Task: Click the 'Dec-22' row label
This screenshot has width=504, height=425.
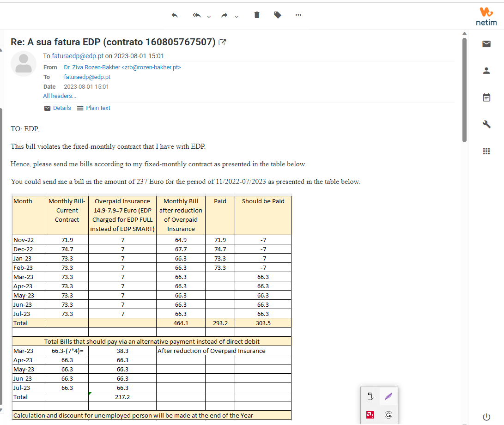Action: tap(23, 249)
